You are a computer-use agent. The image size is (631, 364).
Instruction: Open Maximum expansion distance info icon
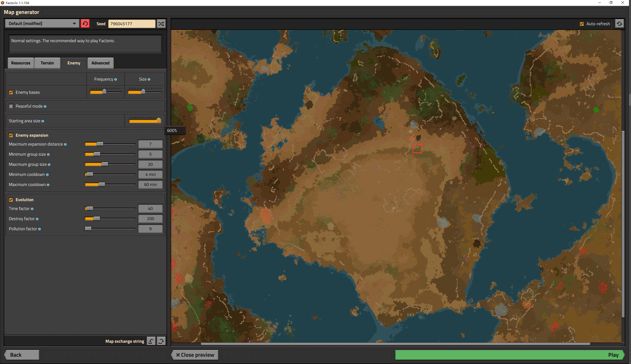point(65,144)
